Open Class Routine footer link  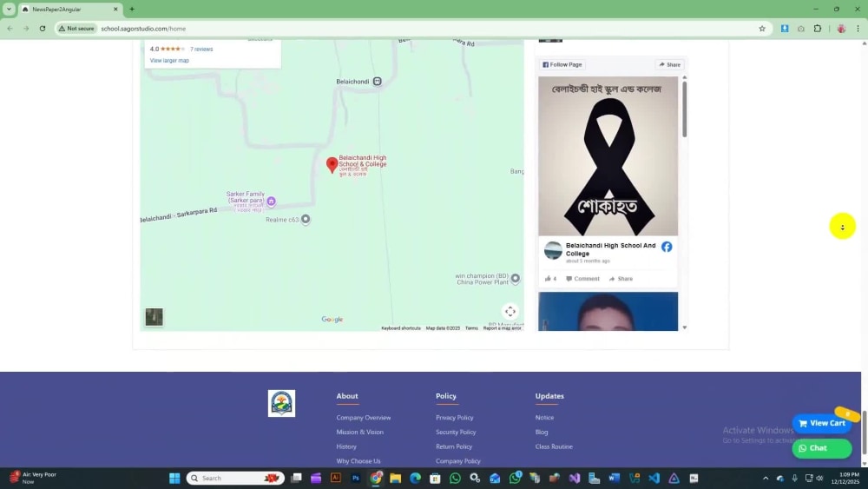point(554,446)
